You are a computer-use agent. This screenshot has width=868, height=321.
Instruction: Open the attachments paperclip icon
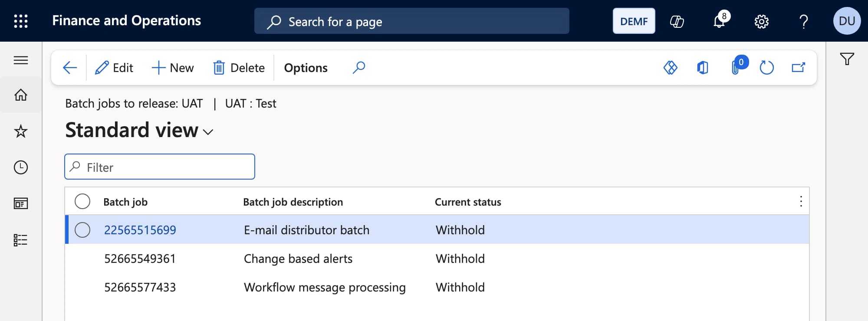tap(735, 68)
